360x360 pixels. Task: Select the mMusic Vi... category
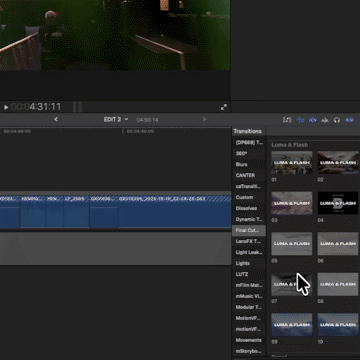click(x=249, y=296)
